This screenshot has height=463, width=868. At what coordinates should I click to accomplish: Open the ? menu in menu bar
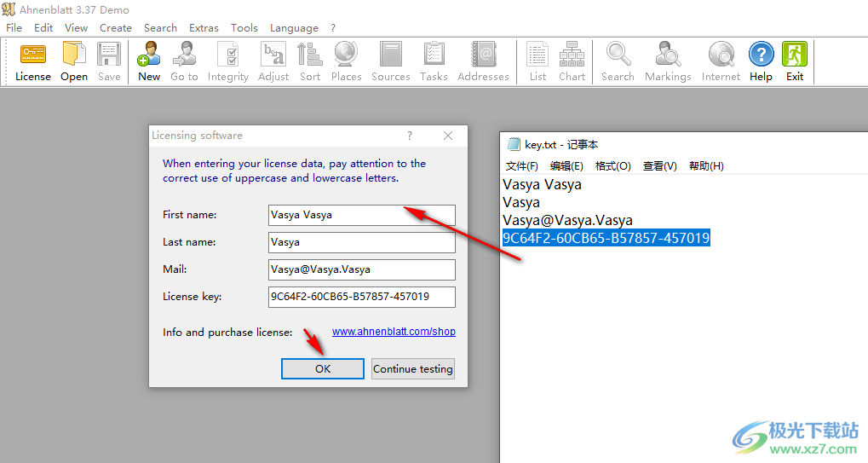coord(333,27)
